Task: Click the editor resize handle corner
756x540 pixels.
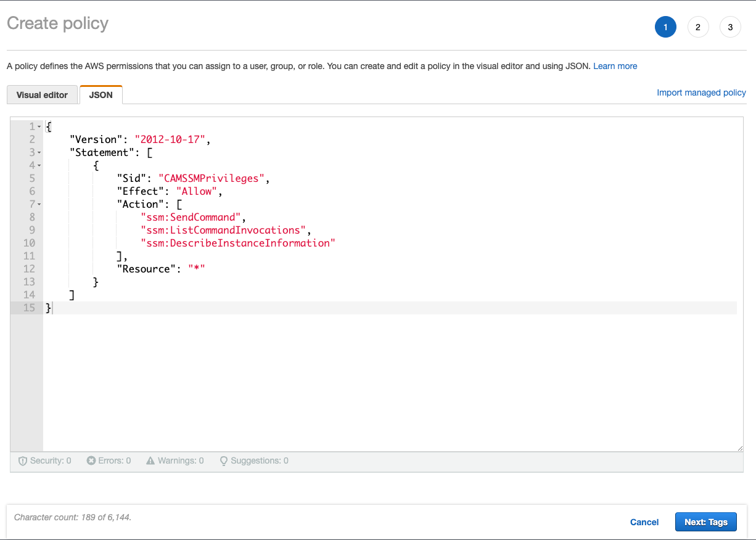Action: pos(740,448)
